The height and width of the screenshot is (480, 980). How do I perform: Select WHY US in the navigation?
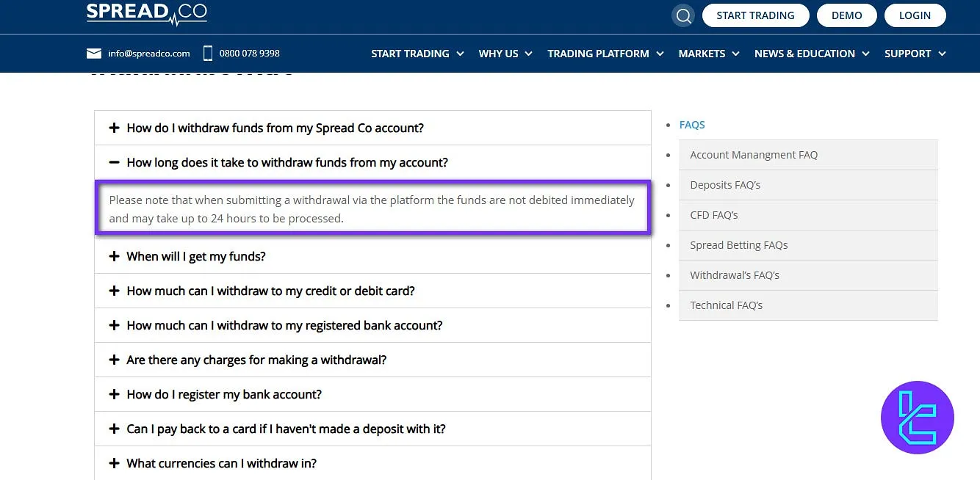point(505,53)
